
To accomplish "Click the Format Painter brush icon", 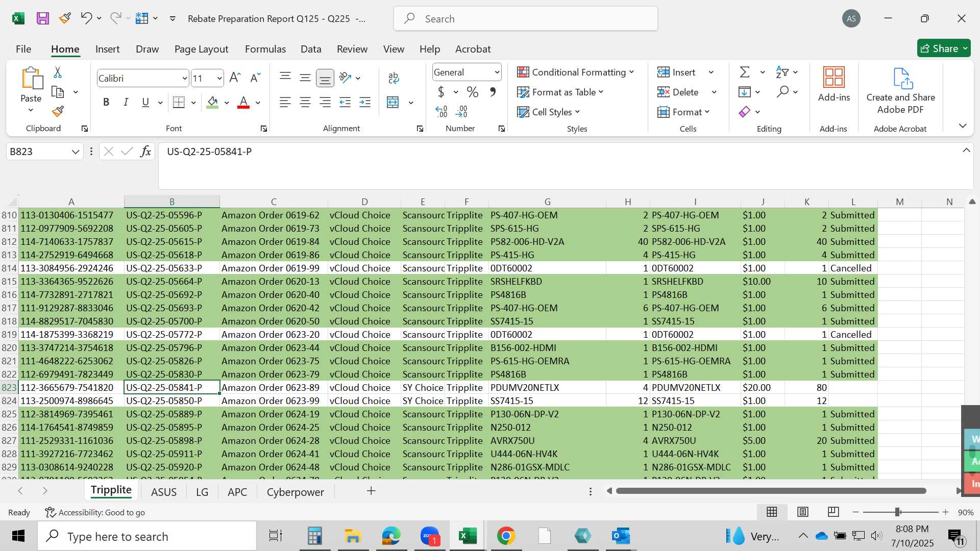I will coord(58,111).
